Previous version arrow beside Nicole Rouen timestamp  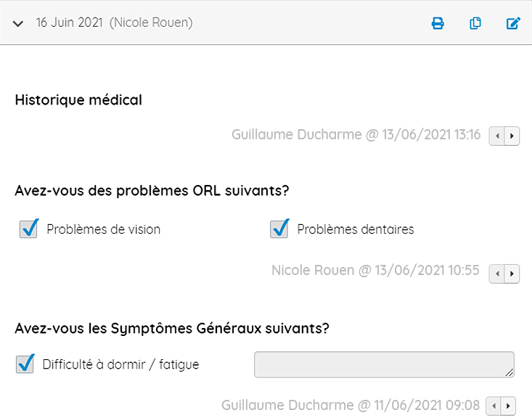[497, 274]
